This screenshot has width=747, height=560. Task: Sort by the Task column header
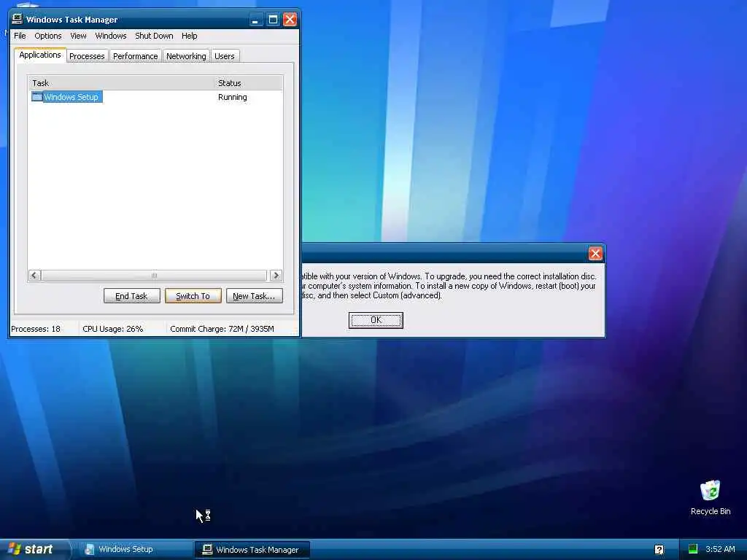122,83
